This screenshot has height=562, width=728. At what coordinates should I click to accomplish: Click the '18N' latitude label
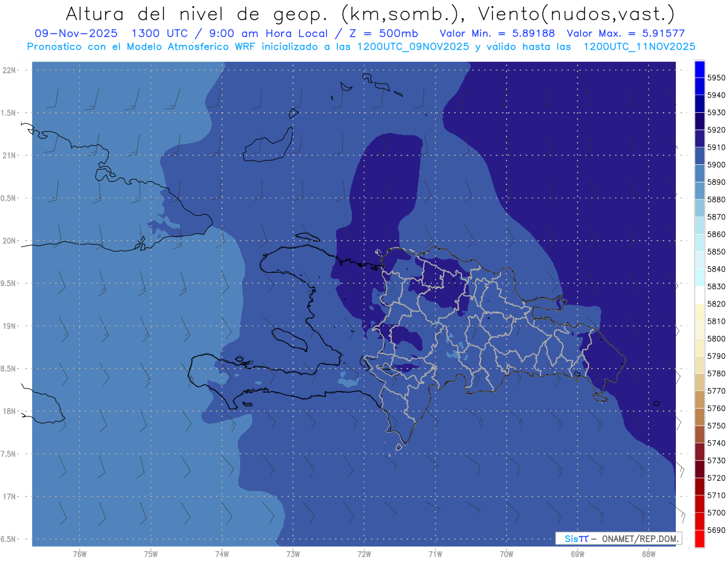pyautogui.click(x=8, y=411)
